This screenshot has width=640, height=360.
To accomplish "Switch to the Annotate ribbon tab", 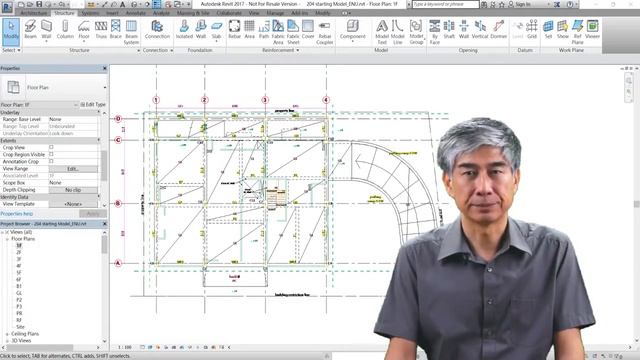I will (136, 13).
